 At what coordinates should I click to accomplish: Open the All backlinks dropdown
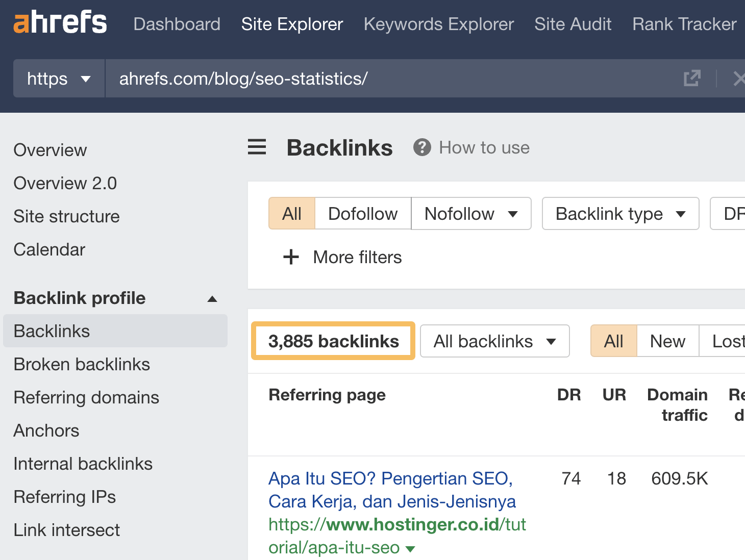pos(494,341)
